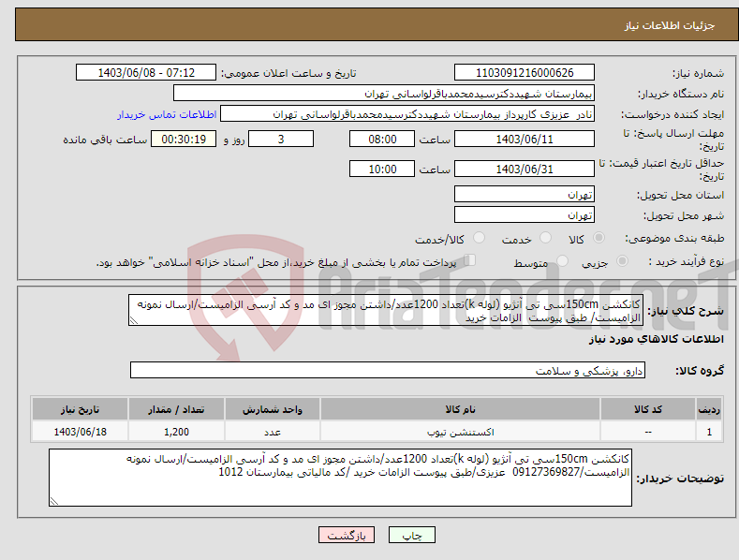This screenshot has height=560, width=739.
Task: Click the تعداد / مقدار column header
Action: point(176,409)
